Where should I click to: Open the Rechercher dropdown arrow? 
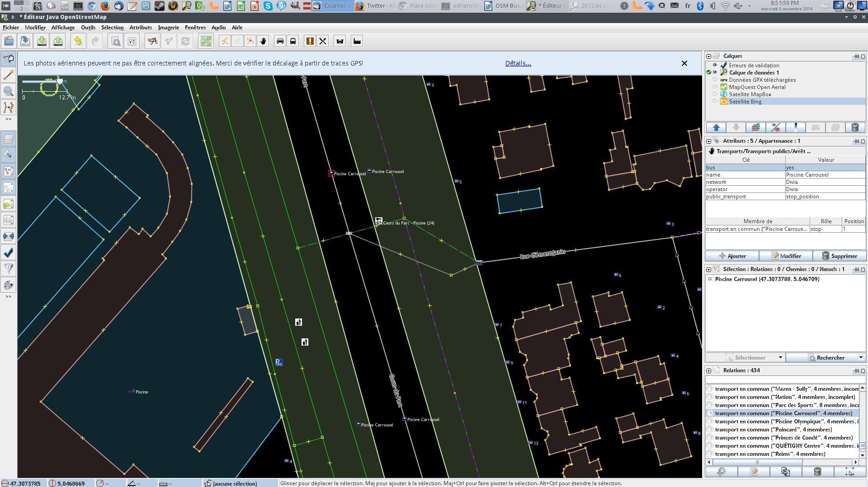(x=861, y=357)
